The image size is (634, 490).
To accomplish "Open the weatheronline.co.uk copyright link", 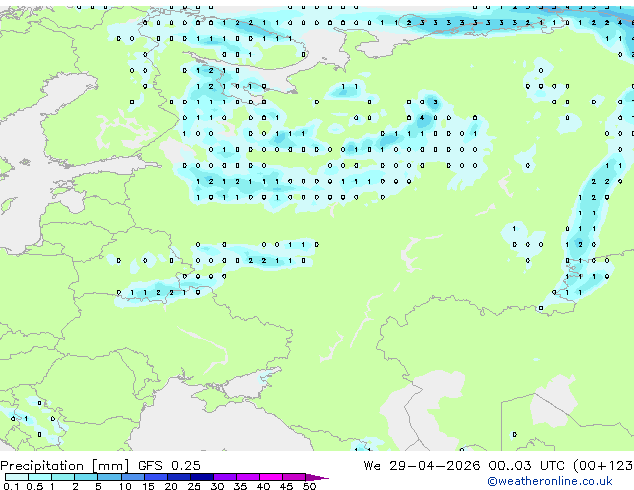I will pos(550,481).
